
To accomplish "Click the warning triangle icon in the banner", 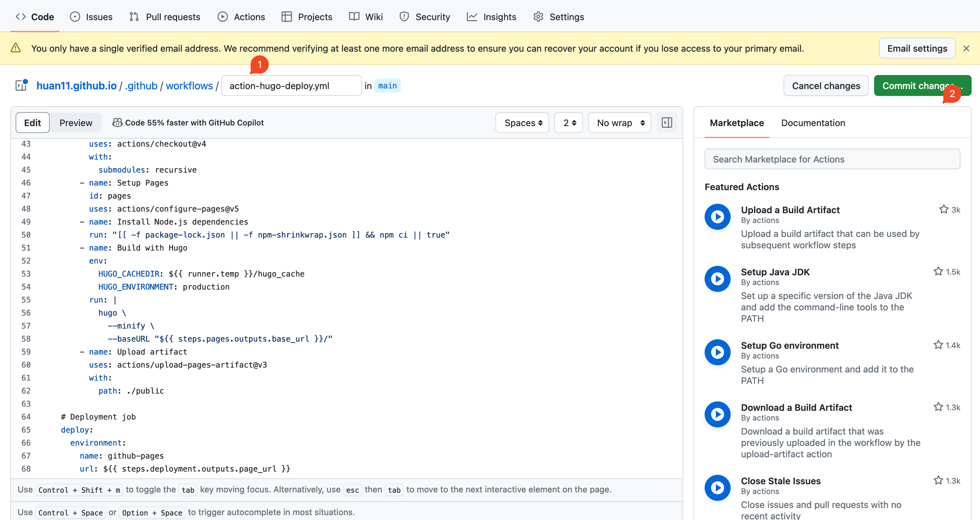I will pos(16,48).
